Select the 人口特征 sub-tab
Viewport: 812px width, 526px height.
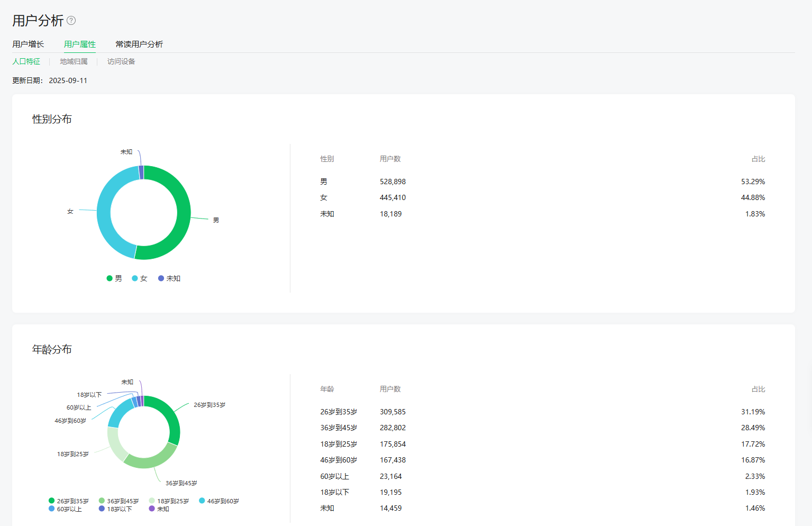coord(26,61)
